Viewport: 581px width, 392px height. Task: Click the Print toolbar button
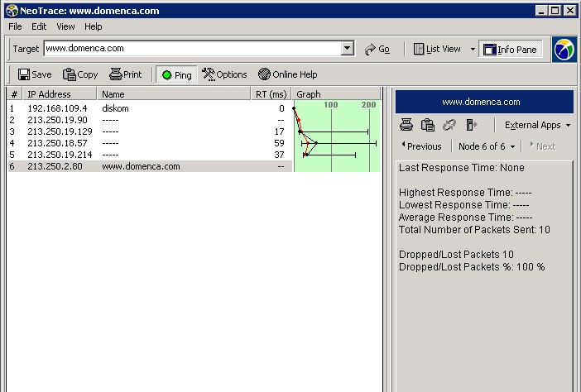[x=126, y=74]
